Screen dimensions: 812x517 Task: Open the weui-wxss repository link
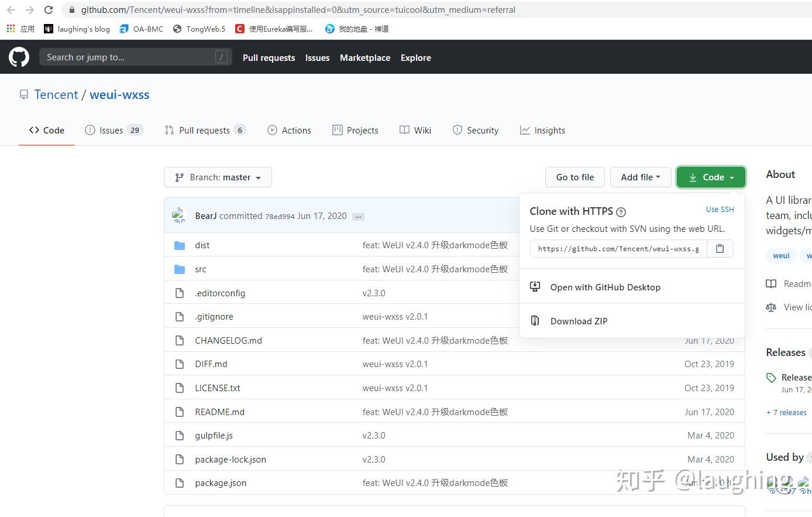click(x=119, y=95)
